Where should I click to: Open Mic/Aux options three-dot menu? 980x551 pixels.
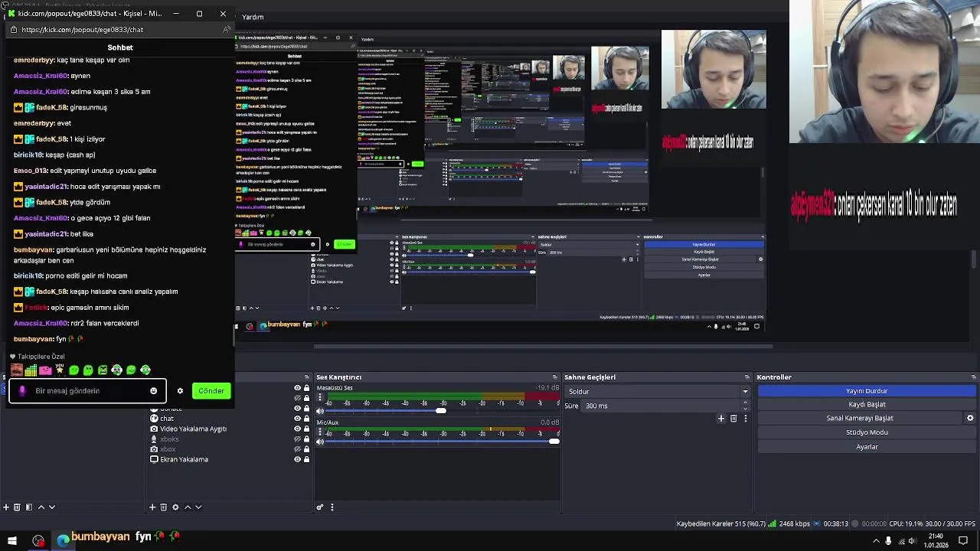pyautogui.click(x=320, y=432)
